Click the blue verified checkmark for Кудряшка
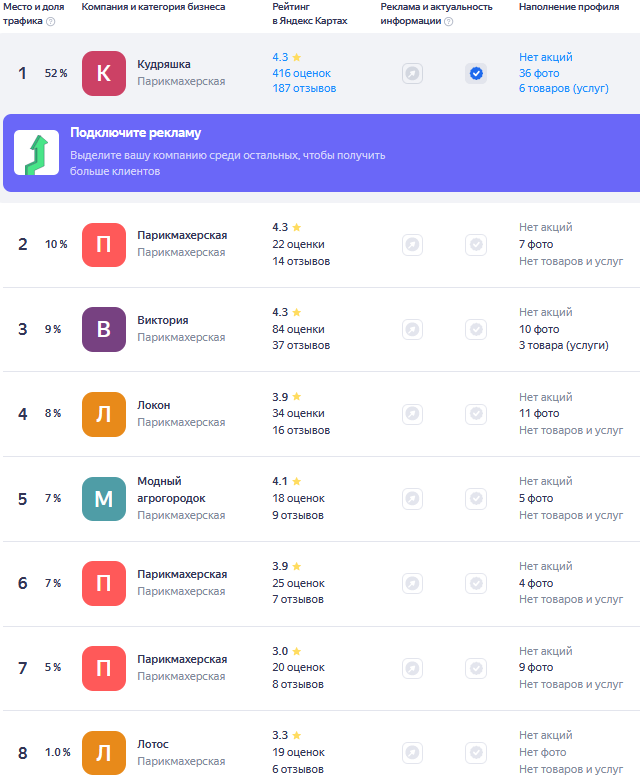The width and height of the screenshot is (640, 784). [476, 74]
